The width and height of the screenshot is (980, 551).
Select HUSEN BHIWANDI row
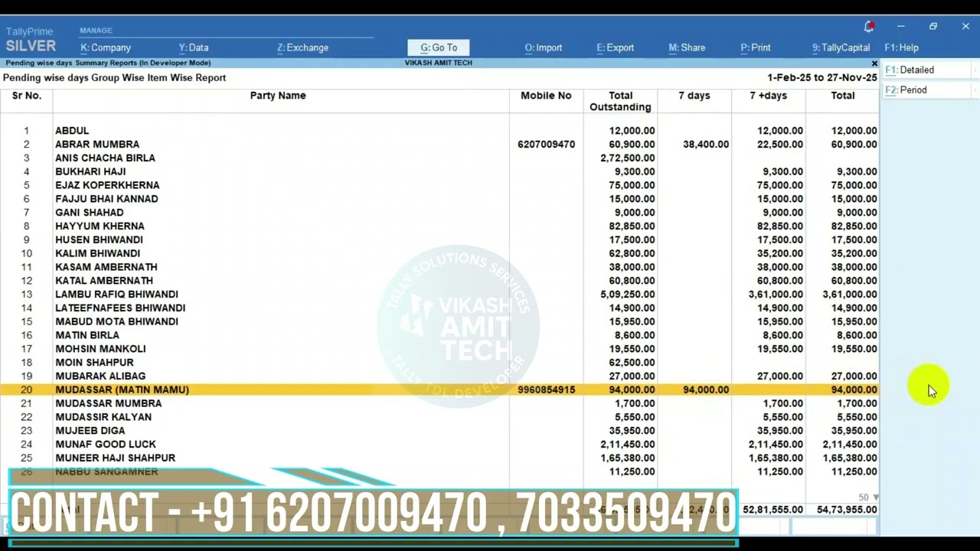pos(439,240)
